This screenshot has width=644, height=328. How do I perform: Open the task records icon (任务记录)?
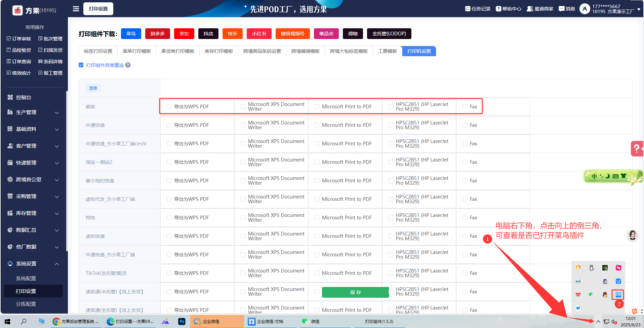[x=478, y=9]
